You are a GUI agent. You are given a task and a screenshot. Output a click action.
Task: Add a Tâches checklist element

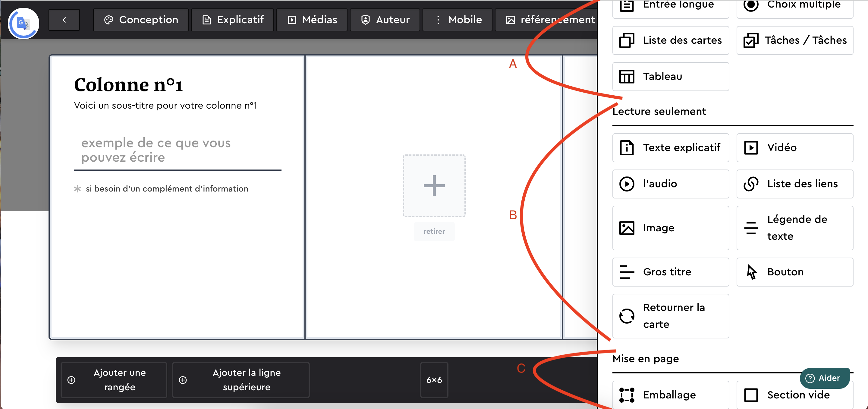click(x=794, y=40)
